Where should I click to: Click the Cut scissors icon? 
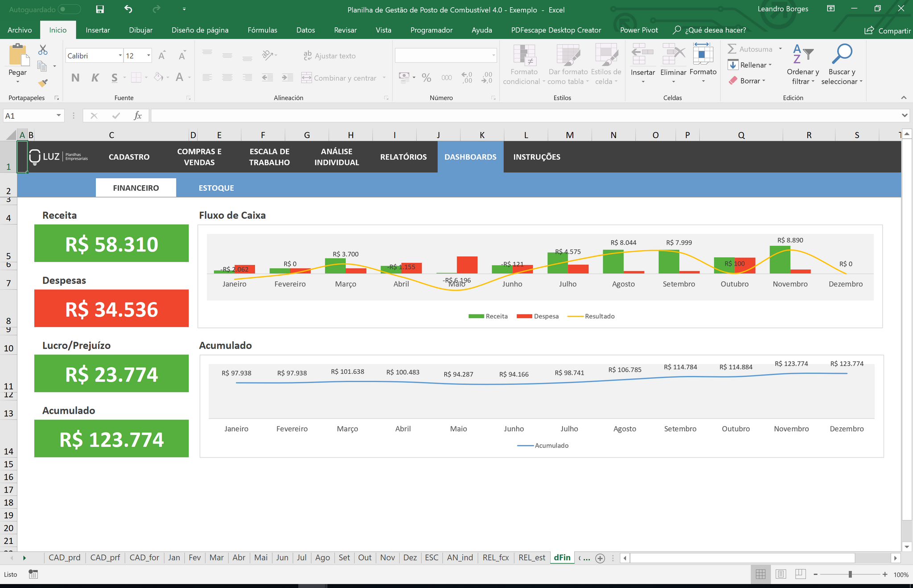[x=43, y=50]
